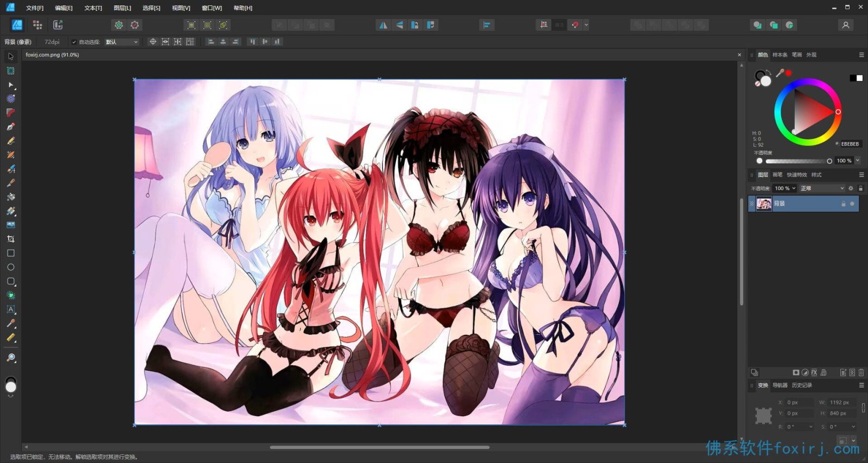868x463 pixels.
Task: Add a new layer
Action: point(843,372)
